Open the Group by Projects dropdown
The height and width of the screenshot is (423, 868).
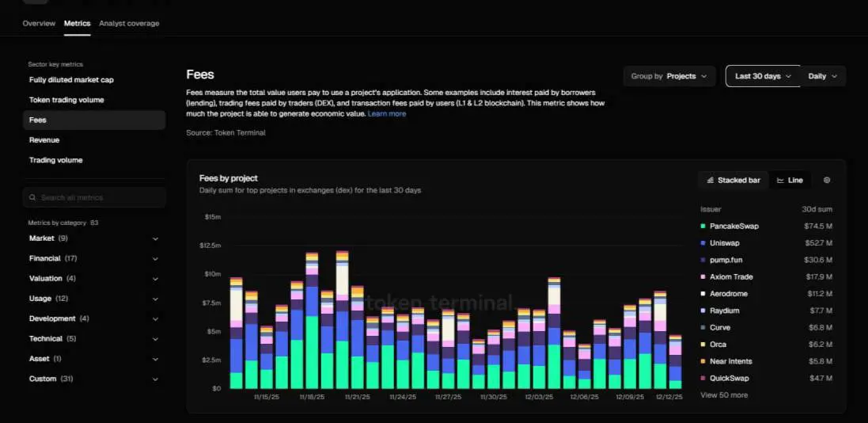click(669, 77)
